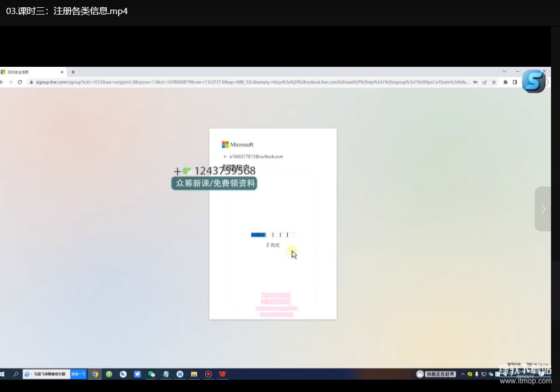Open WeChat from the taskbar
The width and height of the screenshot is (560, 392).
151,374
